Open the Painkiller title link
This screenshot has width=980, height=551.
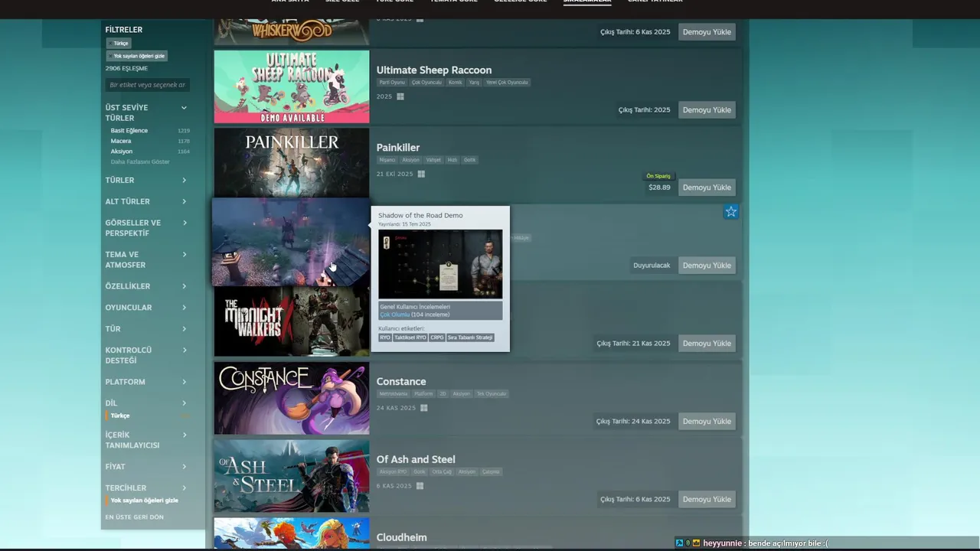point(398,148)
